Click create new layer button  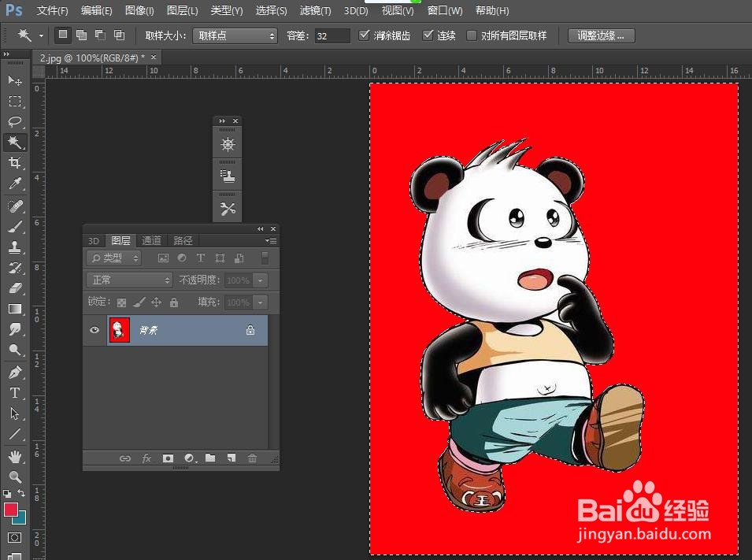232,458
